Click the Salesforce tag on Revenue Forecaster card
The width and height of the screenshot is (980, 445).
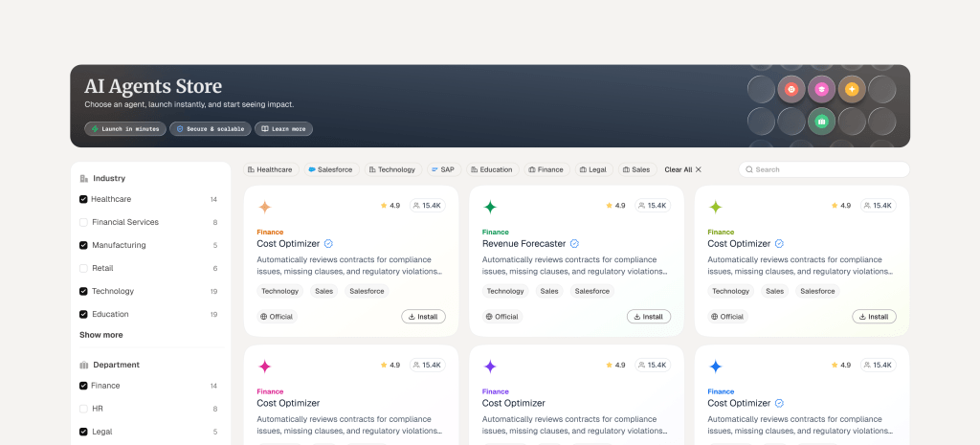[591, 291]
